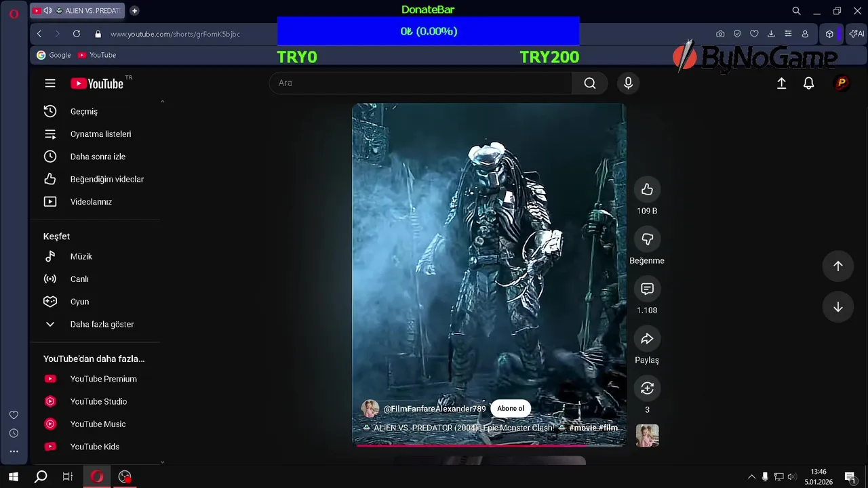The image size is (868, 488).
Task: Dislike the Short with Beğenme button
Action: [x=647, y=239]
